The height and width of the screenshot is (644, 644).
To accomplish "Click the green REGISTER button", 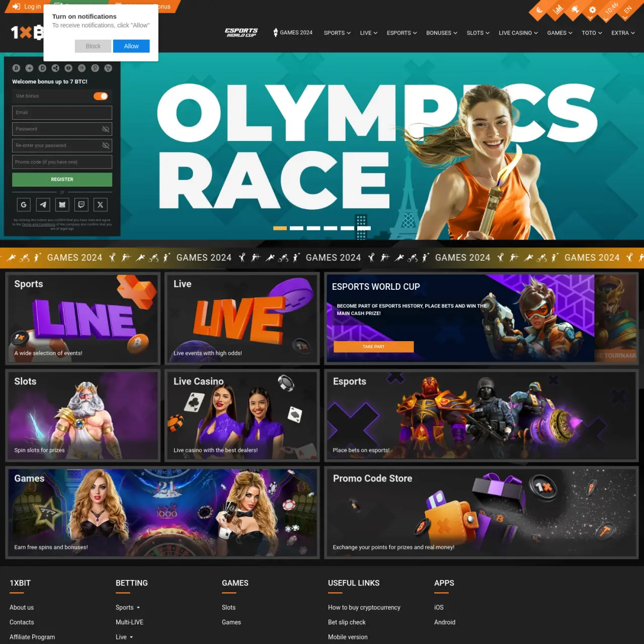I will click(x=62, y=180).
